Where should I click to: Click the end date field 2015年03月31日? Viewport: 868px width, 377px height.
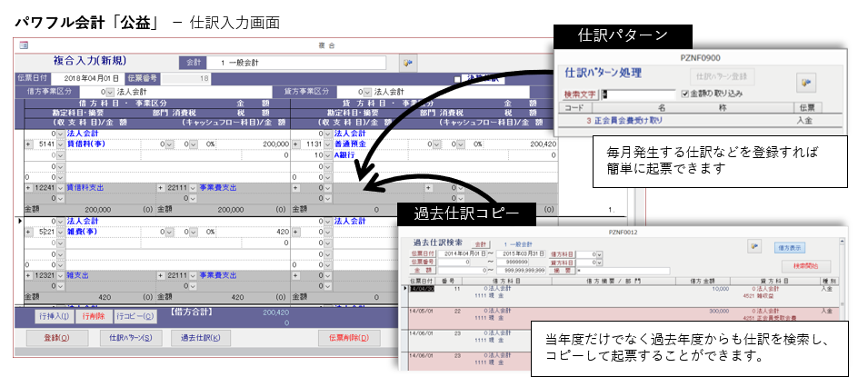tap(522, 254)
